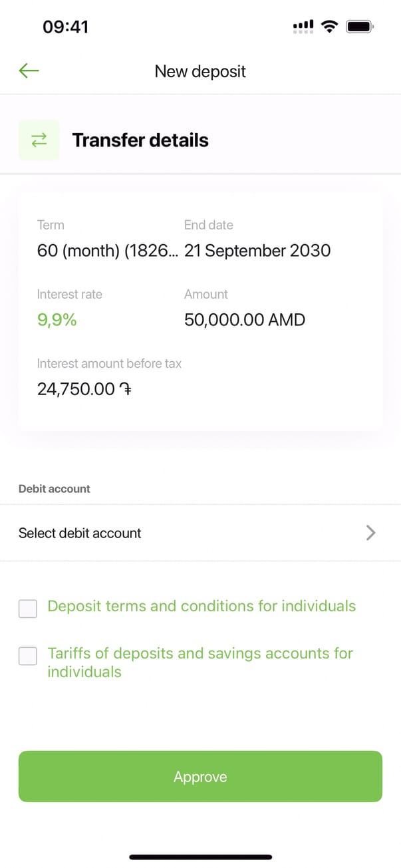Tap the battery indicator icon
Image resolution: width=401 pixels, height=868 pixels.
pyautogui.click(x=360, y=27)
